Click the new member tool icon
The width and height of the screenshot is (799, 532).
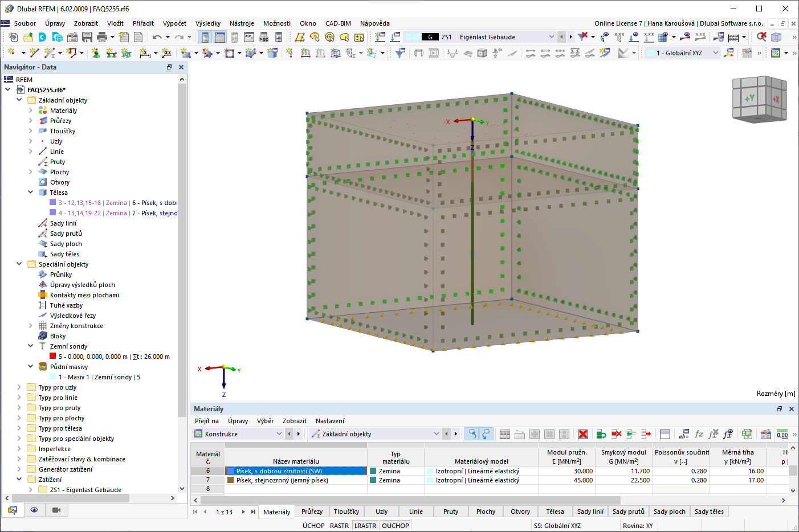tap(50, 53)
